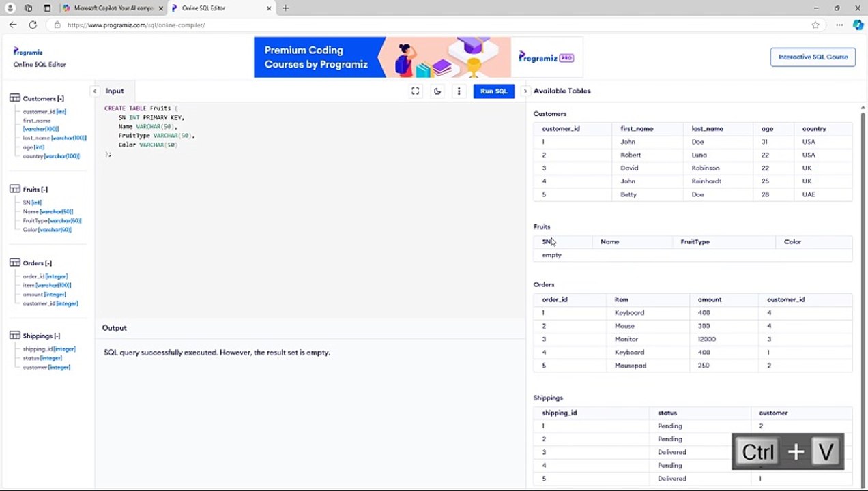The image size is (868, 491).
Task: Close the Online SQL Editor tab
Action: click(x=269, y=8)
